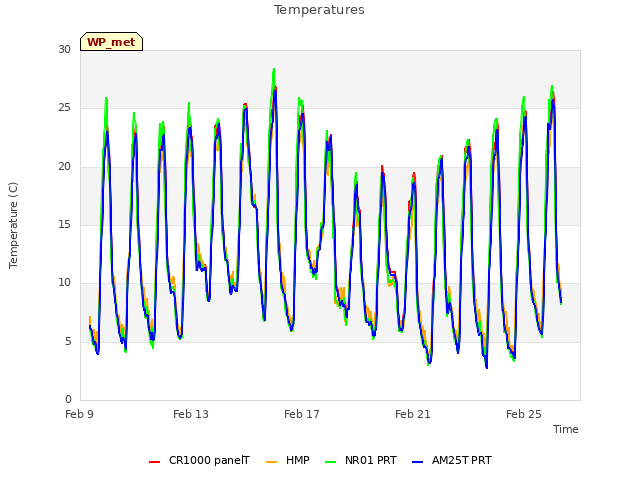Click the 20 y-axis tick label

tap(64, 167)
